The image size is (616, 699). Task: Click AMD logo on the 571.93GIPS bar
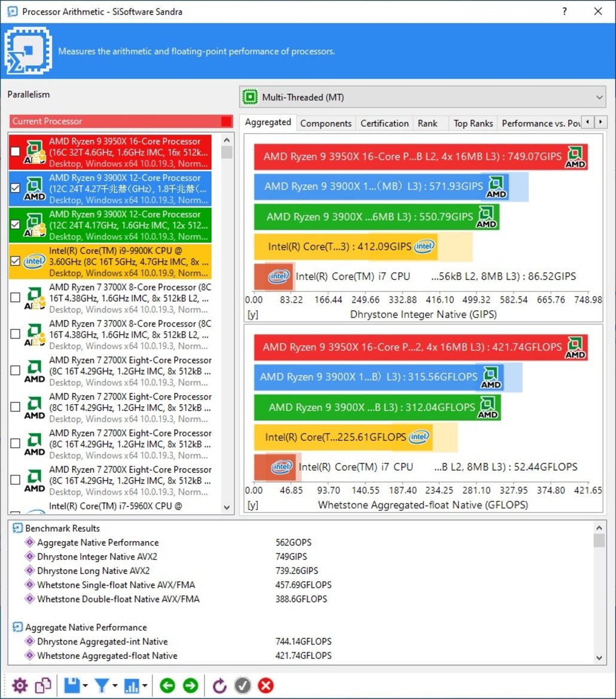[496, 187]
